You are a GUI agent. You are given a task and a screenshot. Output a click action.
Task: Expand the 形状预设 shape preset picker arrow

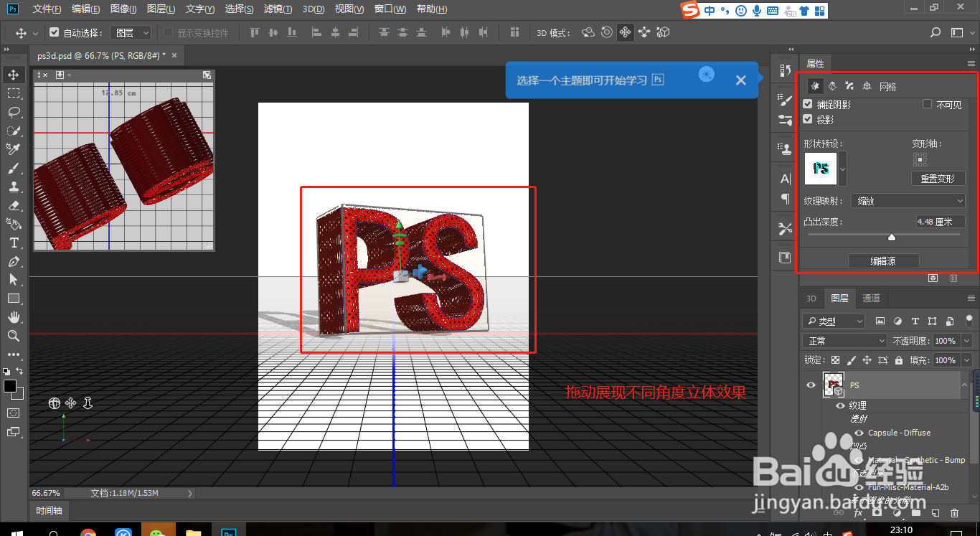(843, 169)
